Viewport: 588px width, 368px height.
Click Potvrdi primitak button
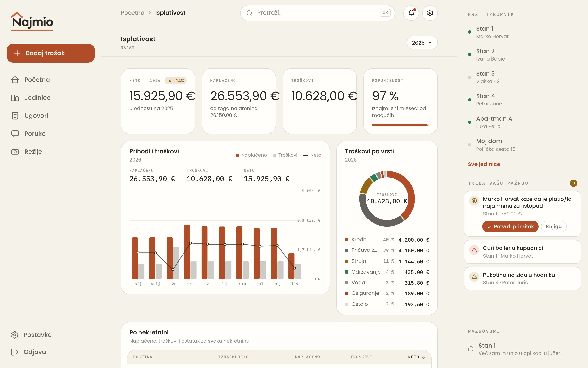510,226
